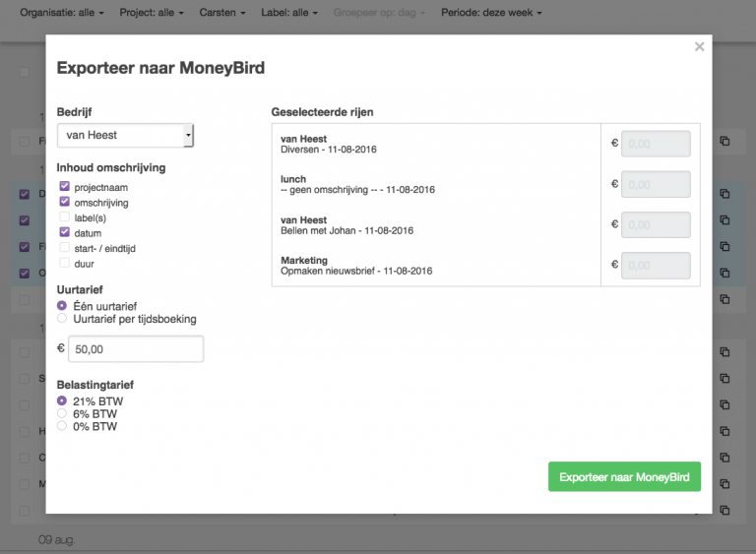Screen dimensions: 756x554
Task: Close the Exporteer naar MoneyBird dialog
Action: click(x=699, y=47)
